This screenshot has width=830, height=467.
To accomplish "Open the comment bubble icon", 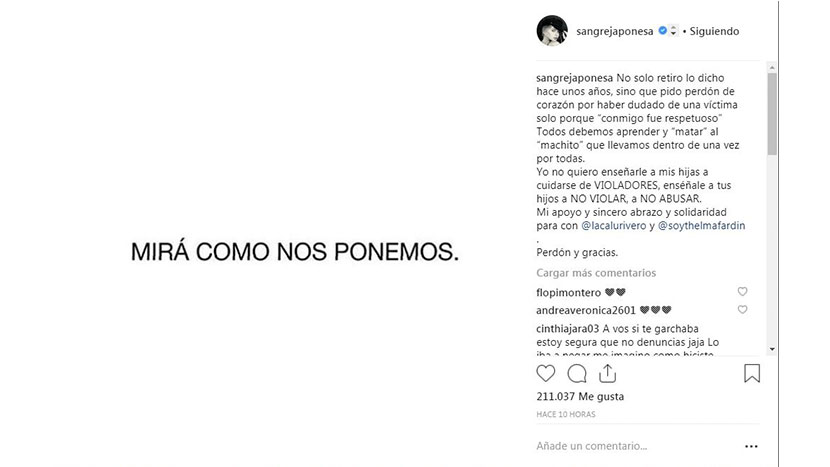I will (577, 373).
